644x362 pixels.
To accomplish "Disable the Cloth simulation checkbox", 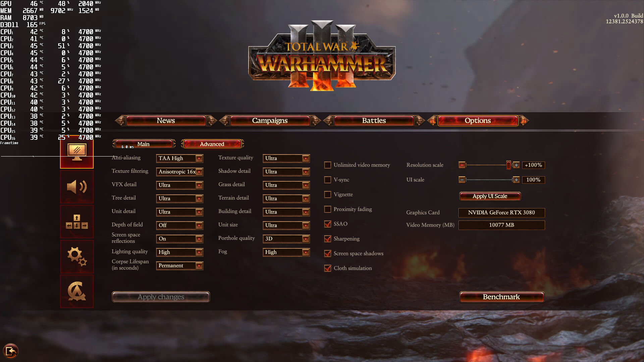I will point(328,268).
